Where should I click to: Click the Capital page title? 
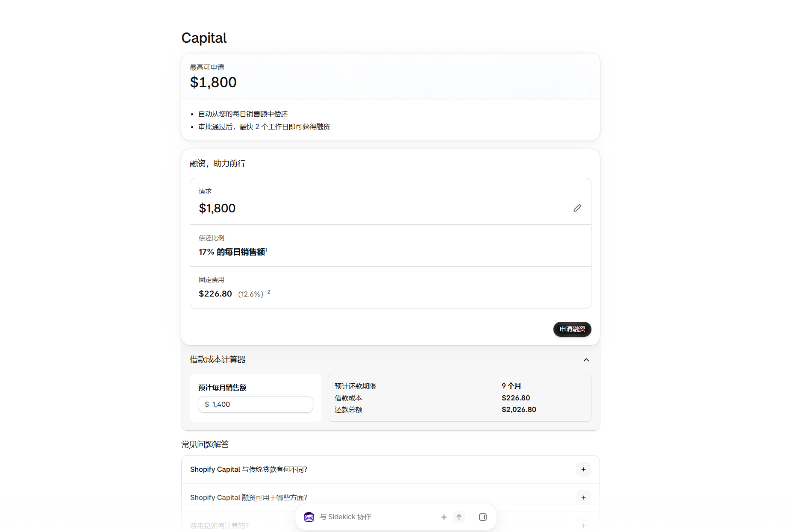pyautogui.click(x=204, y=38)
